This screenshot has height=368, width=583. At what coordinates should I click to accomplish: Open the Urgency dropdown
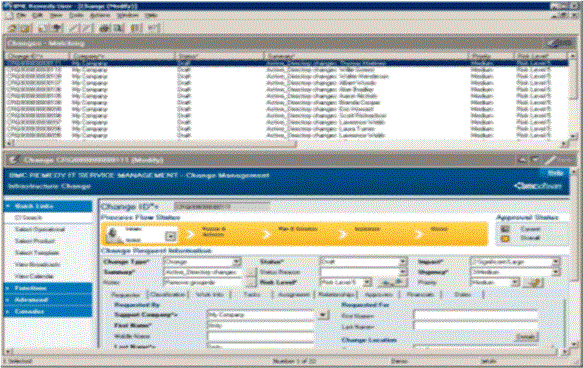point(555,272)
